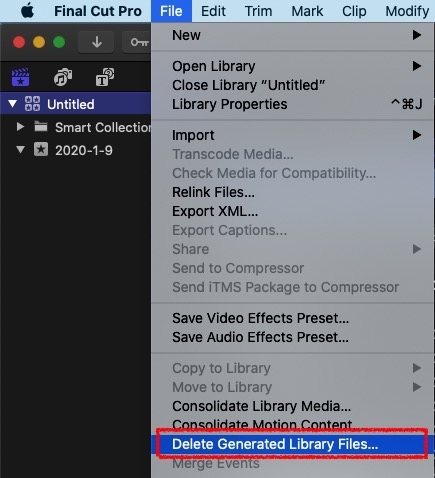The height and width of the screenshot is (478, 435).
Task: Click the 2020-1-9 event star icon
Action: tap(41, 150)
